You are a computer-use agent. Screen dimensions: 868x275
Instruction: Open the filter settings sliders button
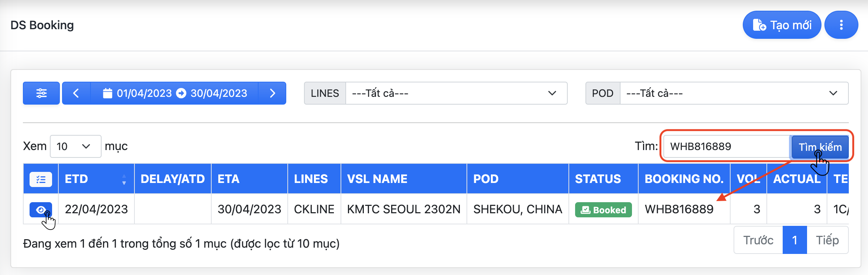(x=41, y=93)
